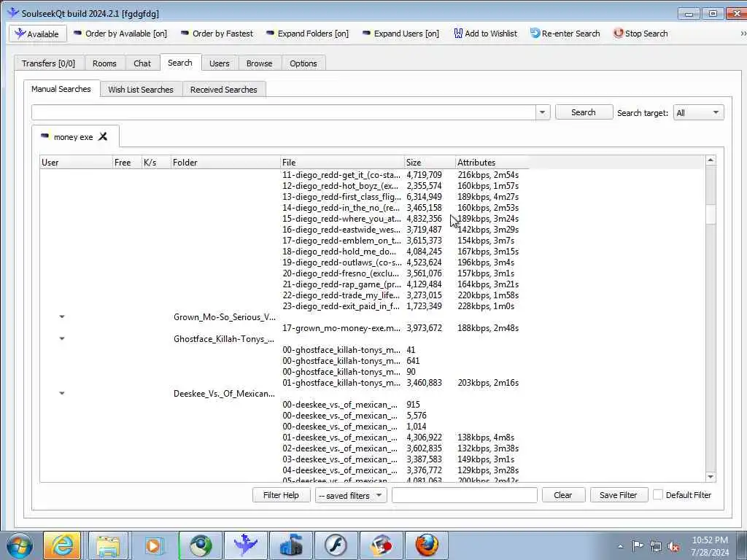Sort results by K/s column
747x560 pixels.
point(156,163)
